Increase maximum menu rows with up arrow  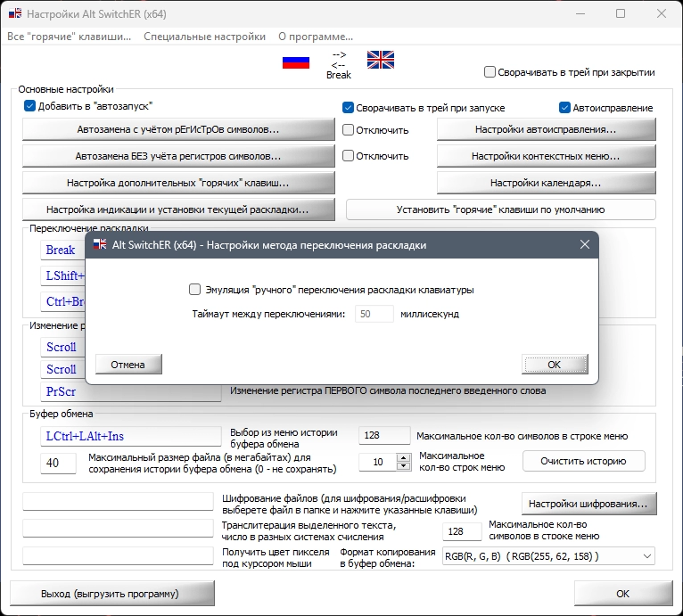click(404, 457)
